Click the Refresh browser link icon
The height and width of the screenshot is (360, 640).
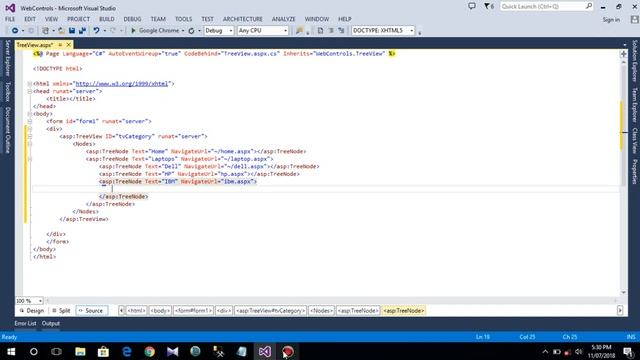pos(191,31)
